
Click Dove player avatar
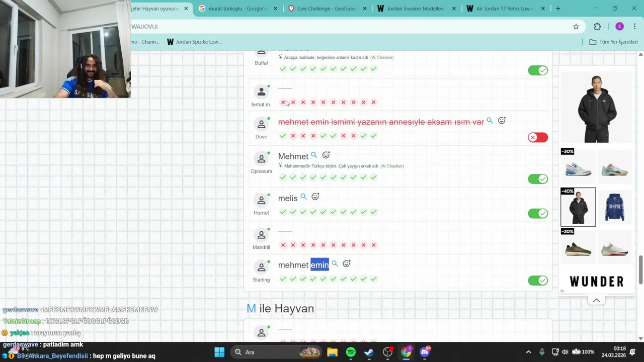coord(261,124)
